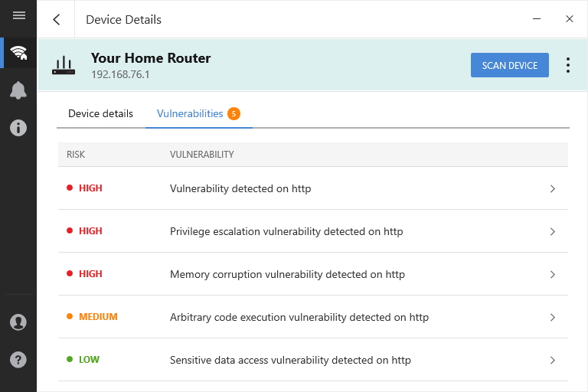Click HIGH label of Privilege escalation row
This screenshot has height=392, width=588.
(90, 231)
